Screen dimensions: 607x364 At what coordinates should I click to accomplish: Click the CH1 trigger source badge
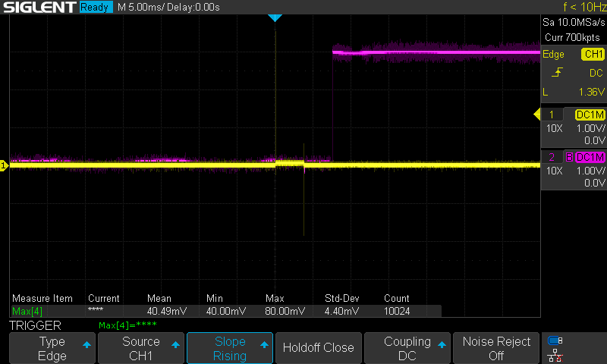tap(593, 54)
